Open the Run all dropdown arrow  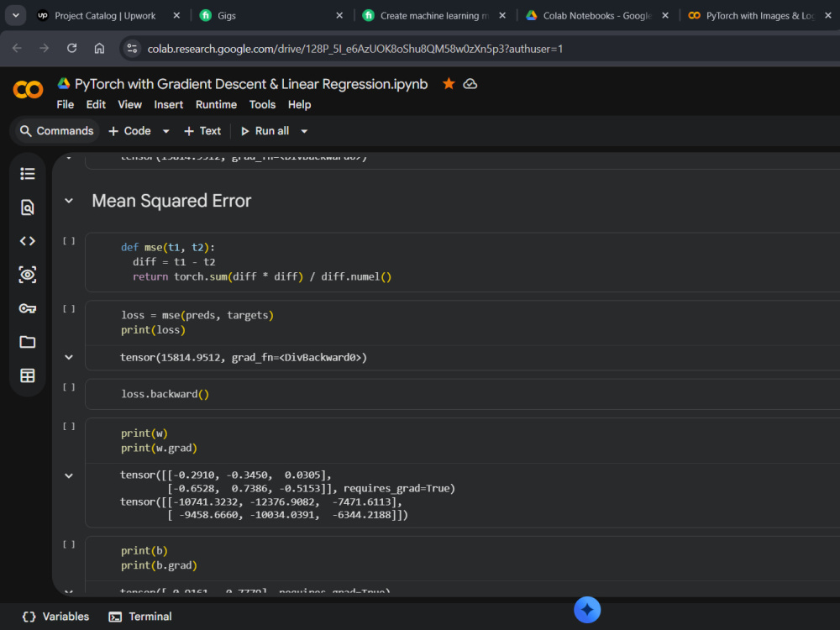pos(304,131)
